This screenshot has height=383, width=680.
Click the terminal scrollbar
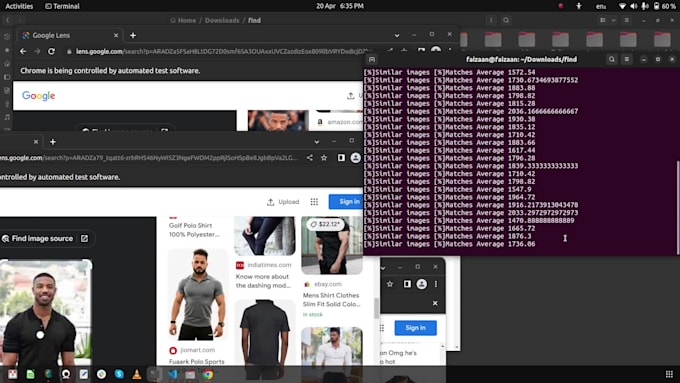pyautogui.click(x=677, y=207)
